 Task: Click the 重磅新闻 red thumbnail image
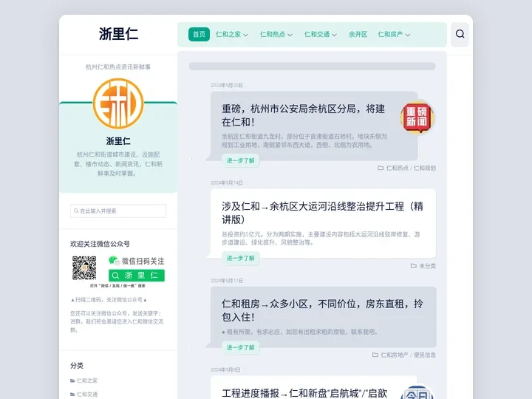point(417,117)
